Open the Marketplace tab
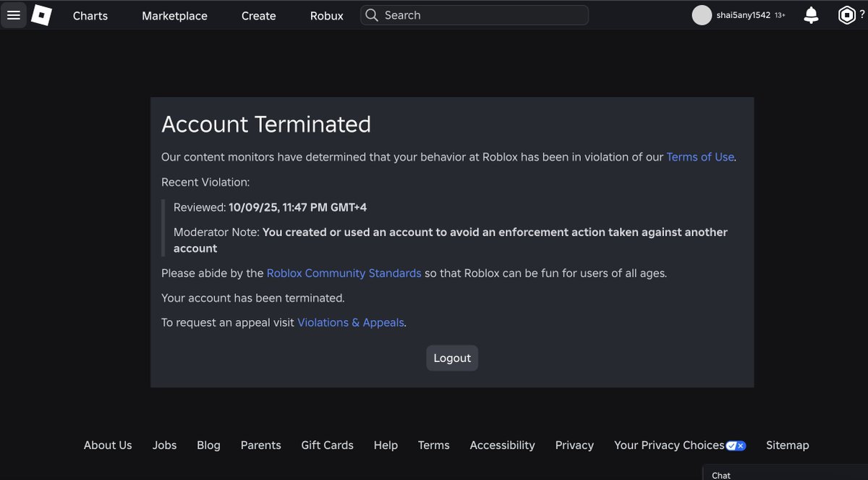This screenshot has height=480, width=868. point(174,15)
